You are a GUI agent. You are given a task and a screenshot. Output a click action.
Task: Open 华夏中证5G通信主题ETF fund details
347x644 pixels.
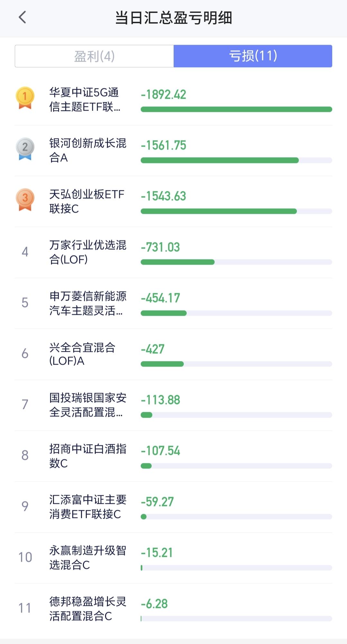85,100
